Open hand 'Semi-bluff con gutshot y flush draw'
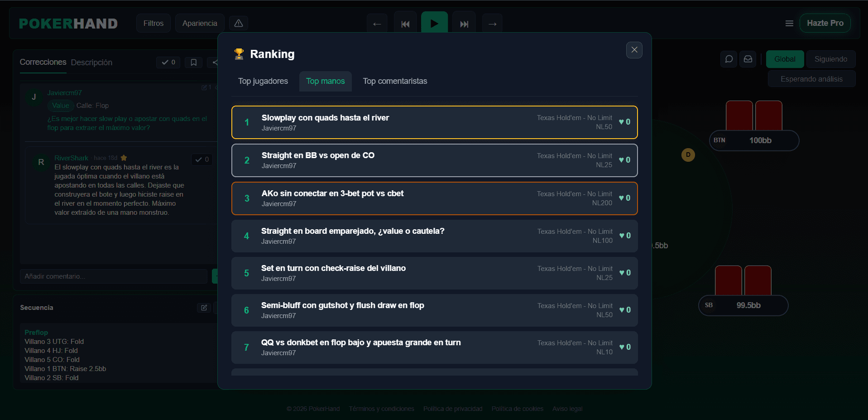Screen dimensions: 868x420 tap(434, 310)
